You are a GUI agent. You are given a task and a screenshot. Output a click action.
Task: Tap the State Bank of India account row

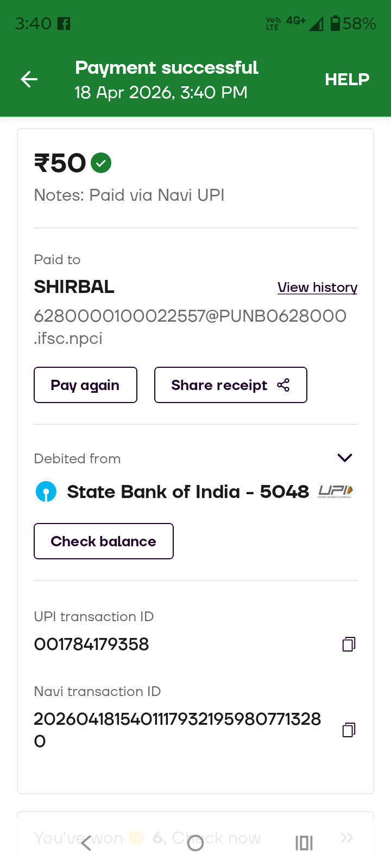click(x=187, y=492)
